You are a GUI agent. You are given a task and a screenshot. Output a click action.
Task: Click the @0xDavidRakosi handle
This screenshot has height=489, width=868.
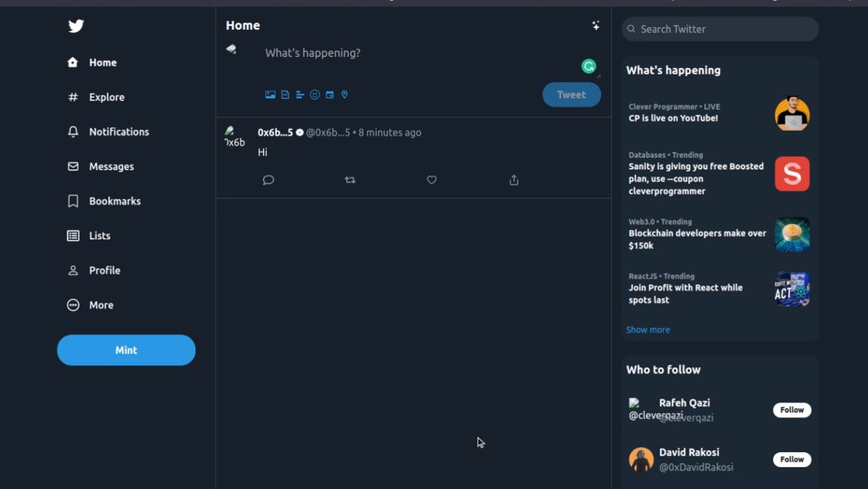pos(696,468)
